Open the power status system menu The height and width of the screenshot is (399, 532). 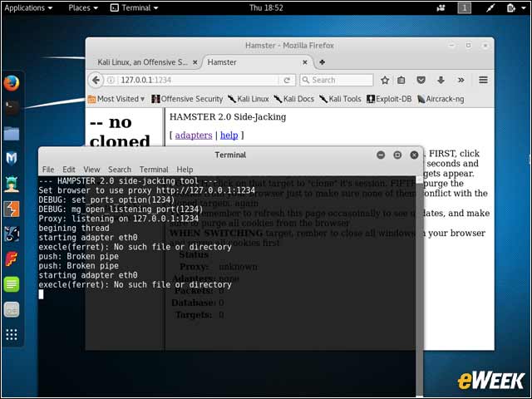pyautogui.click(x=515, y=7)
